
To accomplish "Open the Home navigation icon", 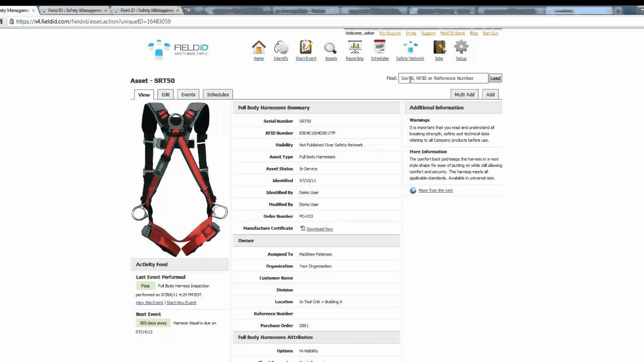I will pos(259,47).
